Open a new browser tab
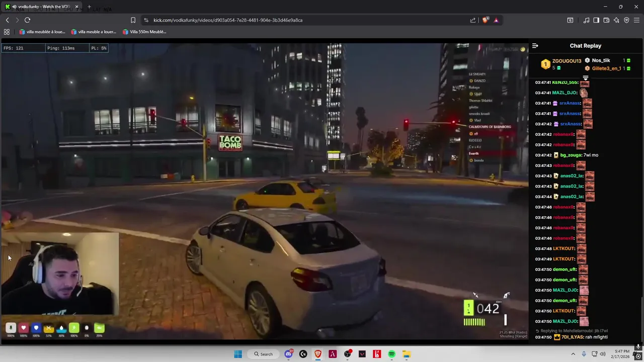Viewport: 644px width, 362px height. (x=89, y=7)
